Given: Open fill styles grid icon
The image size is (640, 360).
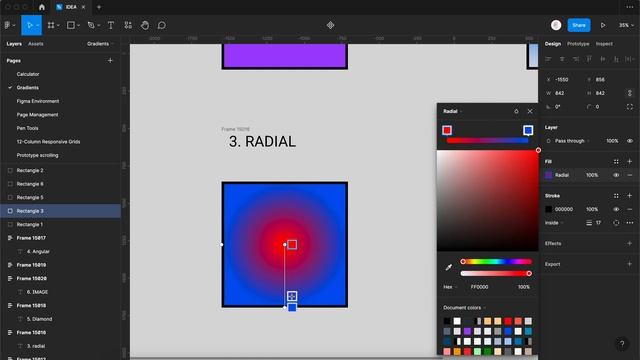Looking at the screenshot, I should [616, 162].
